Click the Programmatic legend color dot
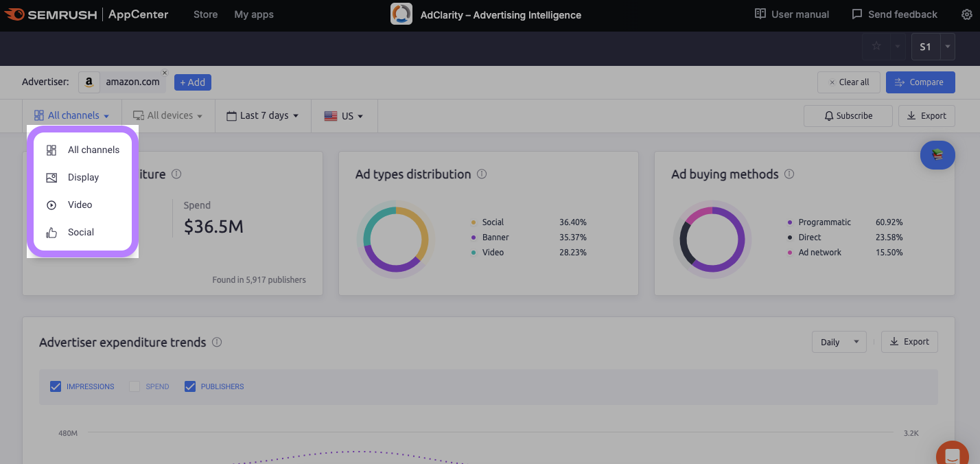This screenshot has width=980, height=464. click(x=790, y=222)
